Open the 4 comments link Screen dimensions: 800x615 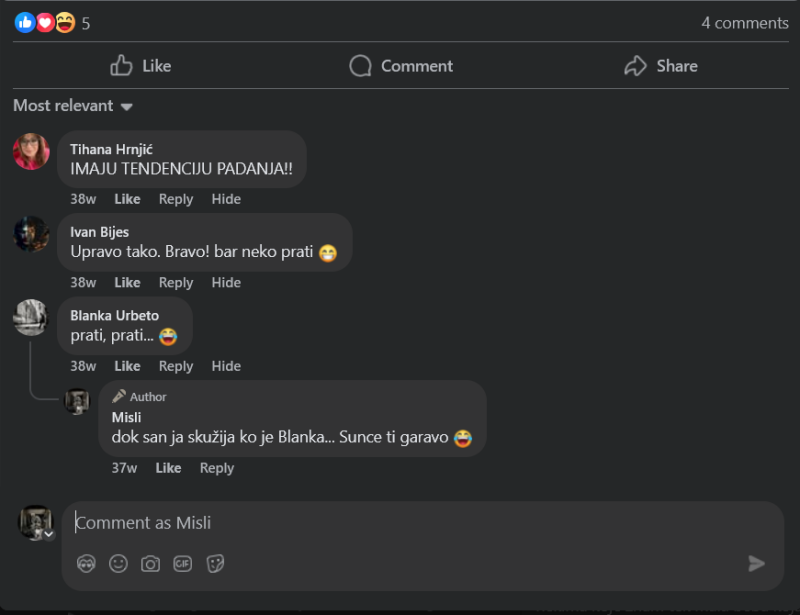(744, 23)
